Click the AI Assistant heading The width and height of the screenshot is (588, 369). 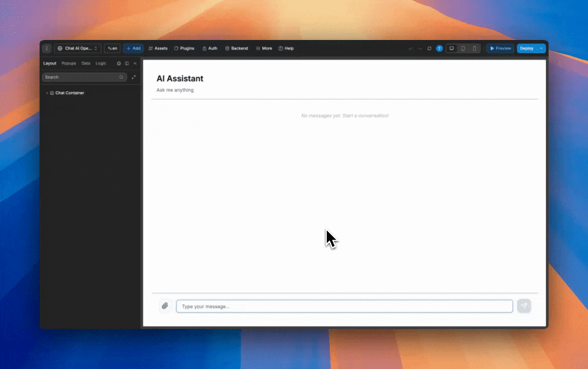[180, 78]
